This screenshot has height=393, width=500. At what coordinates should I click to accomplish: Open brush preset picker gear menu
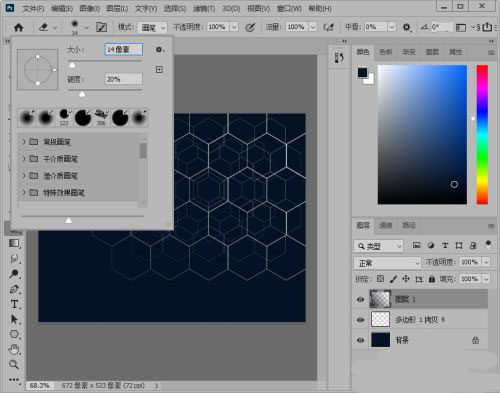tap(160, 50)
